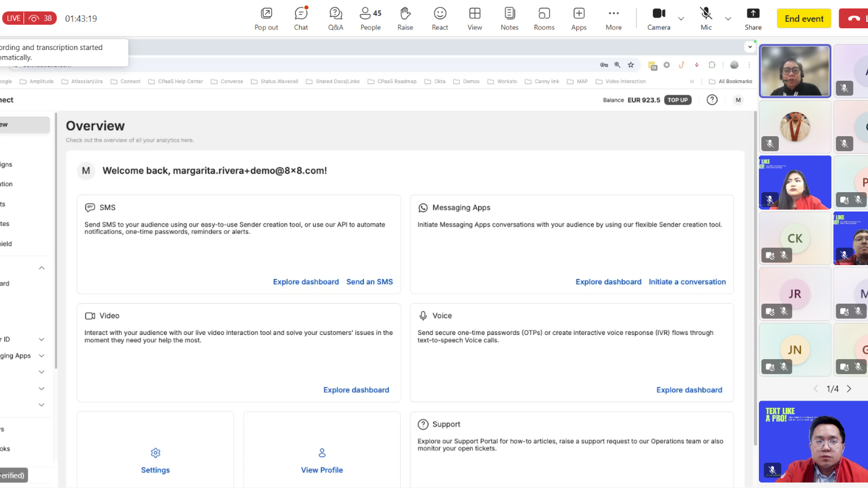Image resolution: width=868 pixels, height=488 pixels.
Task: Go to next participant page arrow
Action: (x=849, y=389)
